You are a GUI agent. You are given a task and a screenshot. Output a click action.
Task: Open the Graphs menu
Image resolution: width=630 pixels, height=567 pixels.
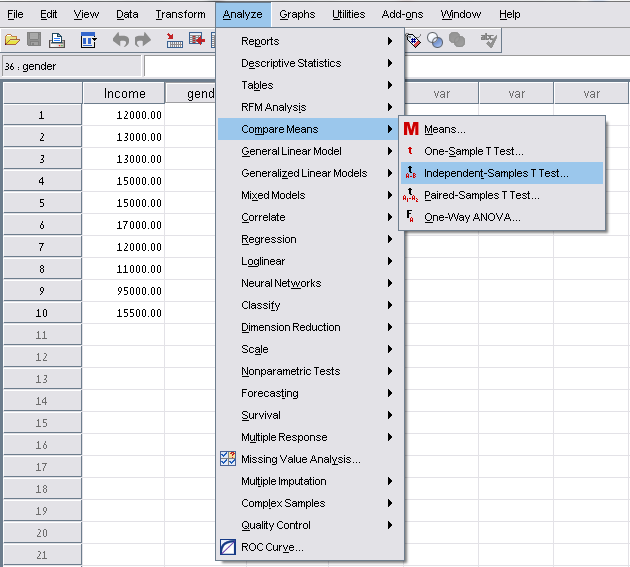pos(297,14)
